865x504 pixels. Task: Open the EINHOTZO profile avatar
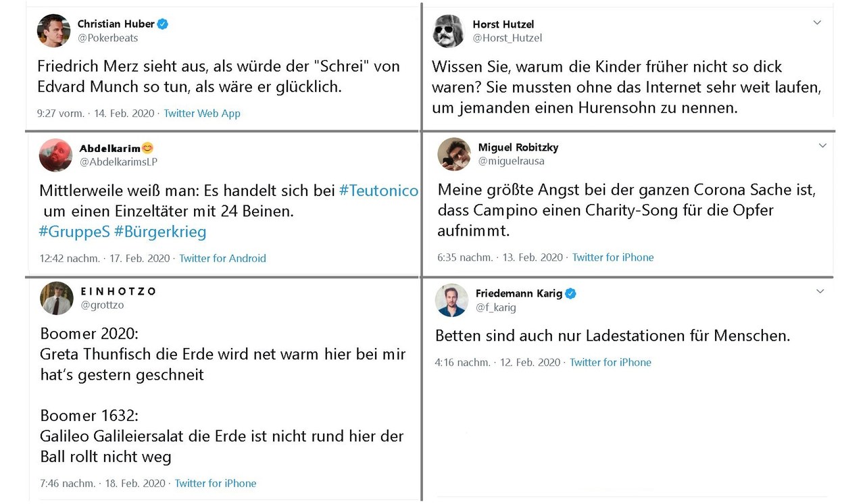tap(57, 298)
